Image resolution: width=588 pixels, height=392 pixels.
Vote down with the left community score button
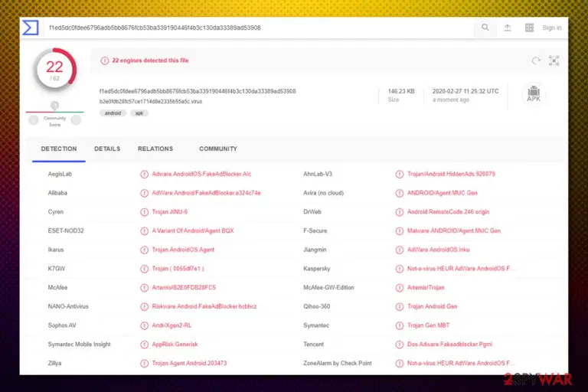pos(34,120)
